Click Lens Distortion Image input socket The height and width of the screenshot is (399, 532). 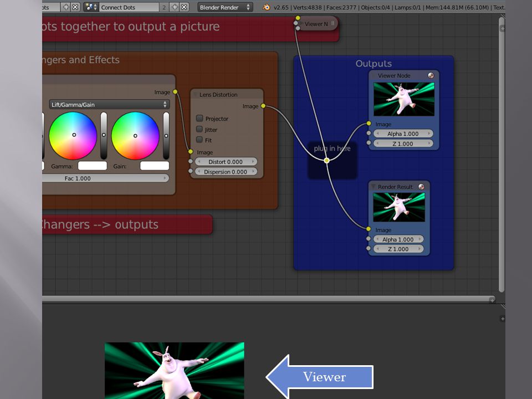click(191, 152)
